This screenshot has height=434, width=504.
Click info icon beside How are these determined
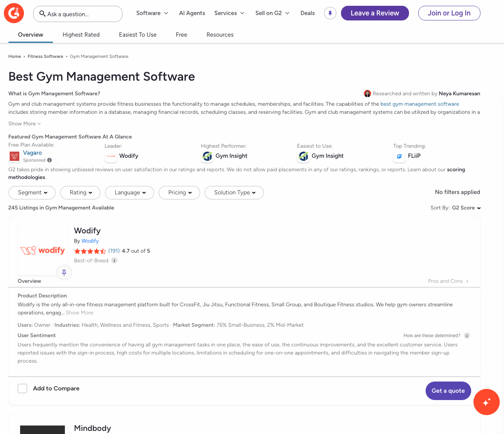[467, 336]
